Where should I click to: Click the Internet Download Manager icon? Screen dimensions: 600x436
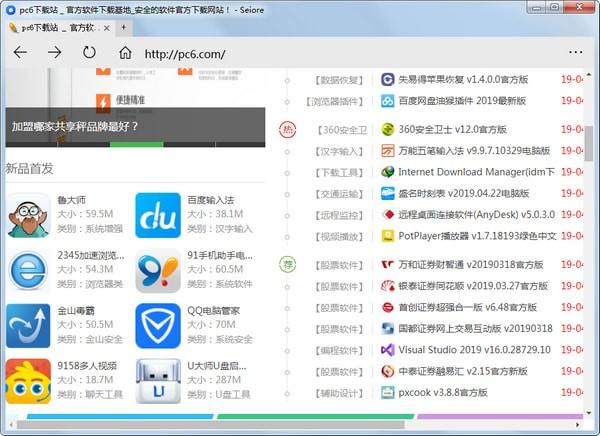coord(388,172)
